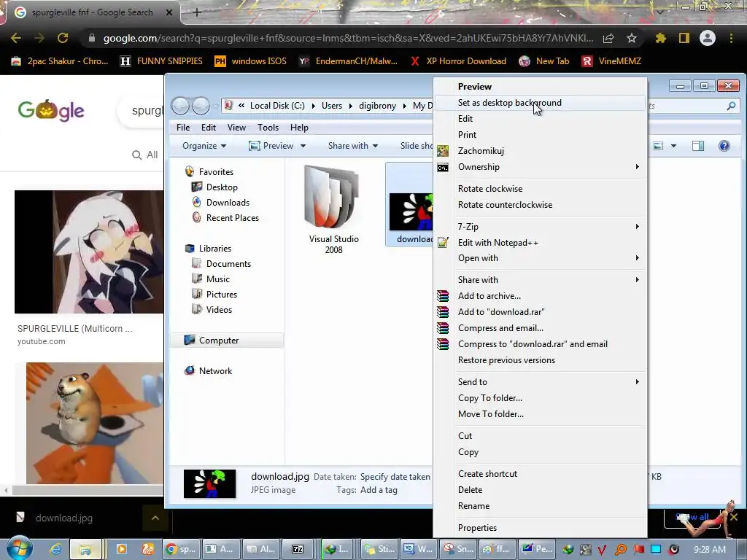
Task: Open the Explorer View menu
Action: [236, 128]
